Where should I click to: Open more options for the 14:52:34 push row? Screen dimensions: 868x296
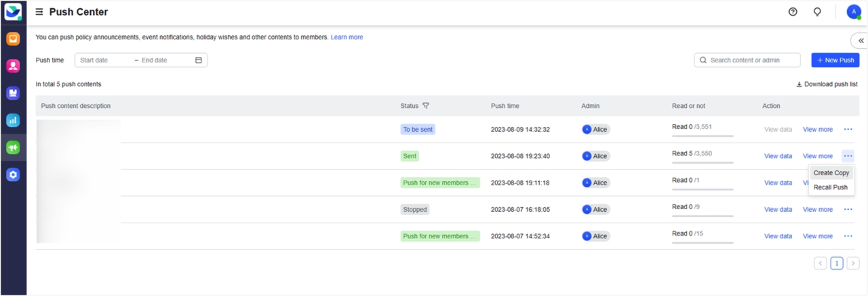click(x=848, y=236)
